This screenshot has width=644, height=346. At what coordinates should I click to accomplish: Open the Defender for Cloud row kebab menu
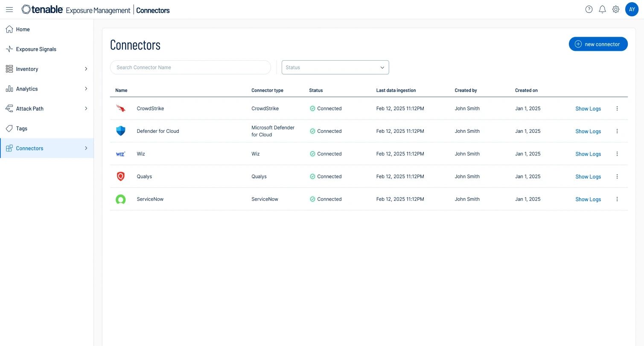617,131
